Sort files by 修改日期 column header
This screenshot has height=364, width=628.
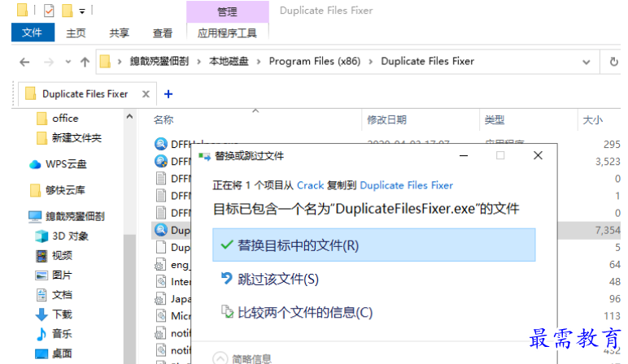(x=386, y=120)
